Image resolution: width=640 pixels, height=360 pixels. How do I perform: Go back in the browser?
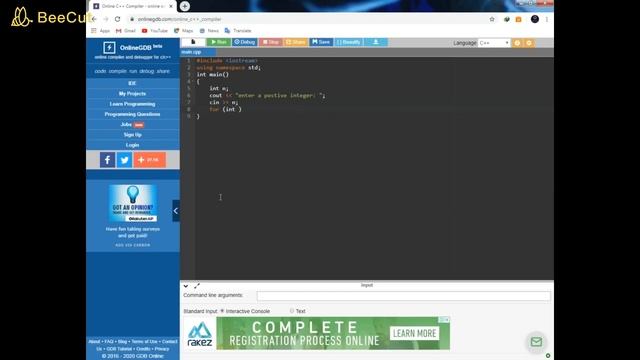point(94,19)
